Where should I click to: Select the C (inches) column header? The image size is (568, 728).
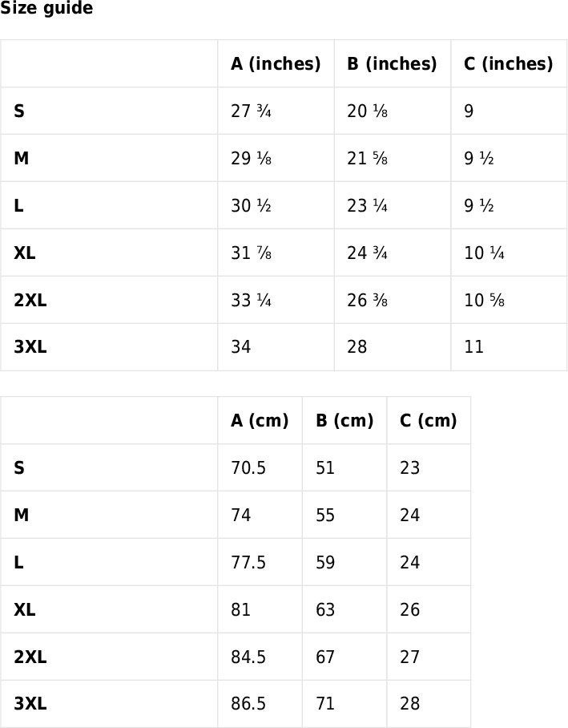coord(509,63)
